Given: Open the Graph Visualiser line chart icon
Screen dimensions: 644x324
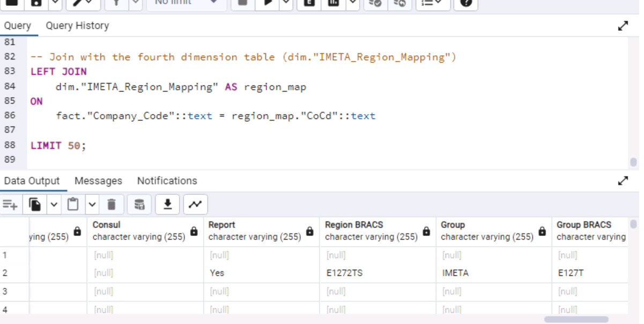Looking at the screenshot, I should [195, 204].
